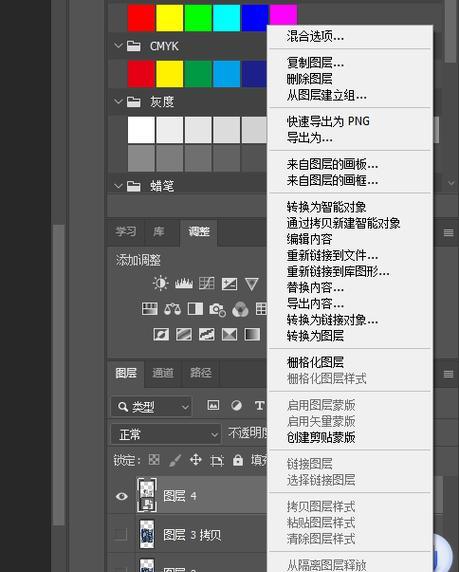Click the 图层 3 拷贝 layer thumbnail
The height and width of the screenshot is (572, 459).
point(147,534)
